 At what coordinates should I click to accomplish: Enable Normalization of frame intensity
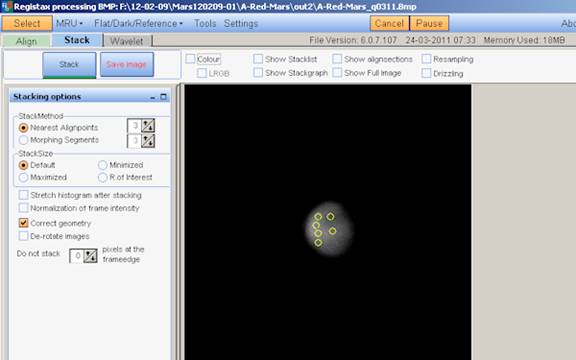(24, 208)
